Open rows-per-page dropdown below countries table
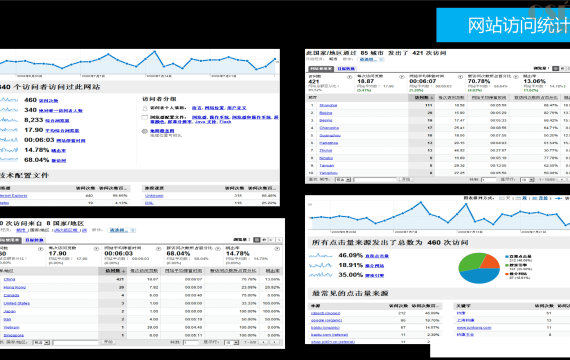 point(232,343)
